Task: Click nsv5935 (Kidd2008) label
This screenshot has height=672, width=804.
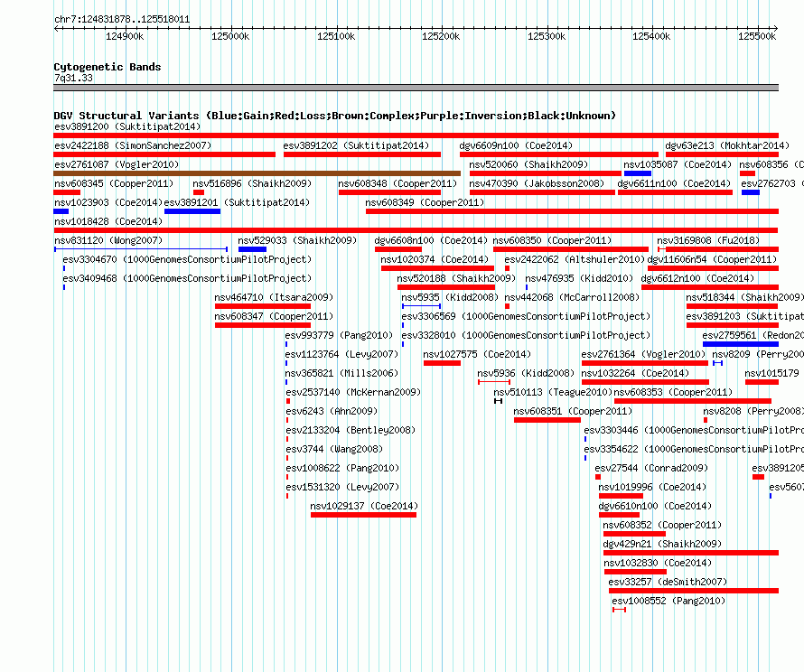Action: click(x=450, y=297)
